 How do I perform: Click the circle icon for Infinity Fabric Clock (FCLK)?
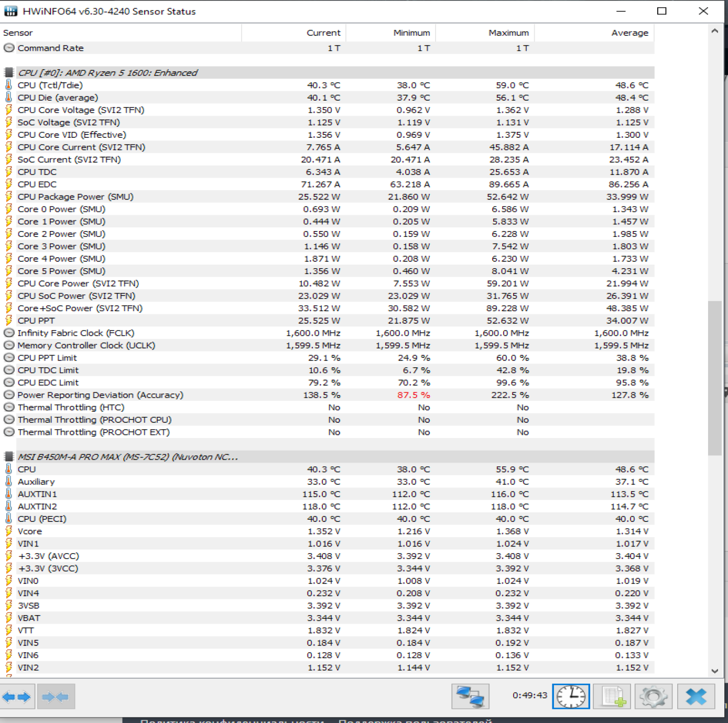[8, 333]
